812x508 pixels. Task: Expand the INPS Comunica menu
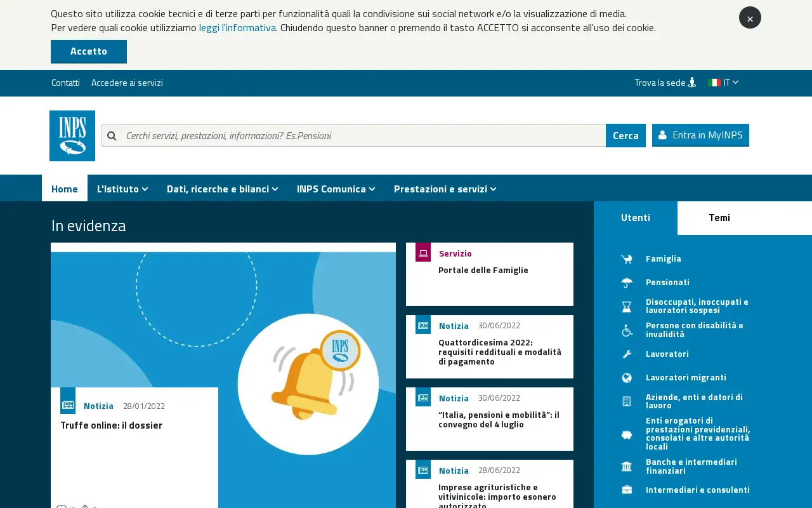(336, 189)
